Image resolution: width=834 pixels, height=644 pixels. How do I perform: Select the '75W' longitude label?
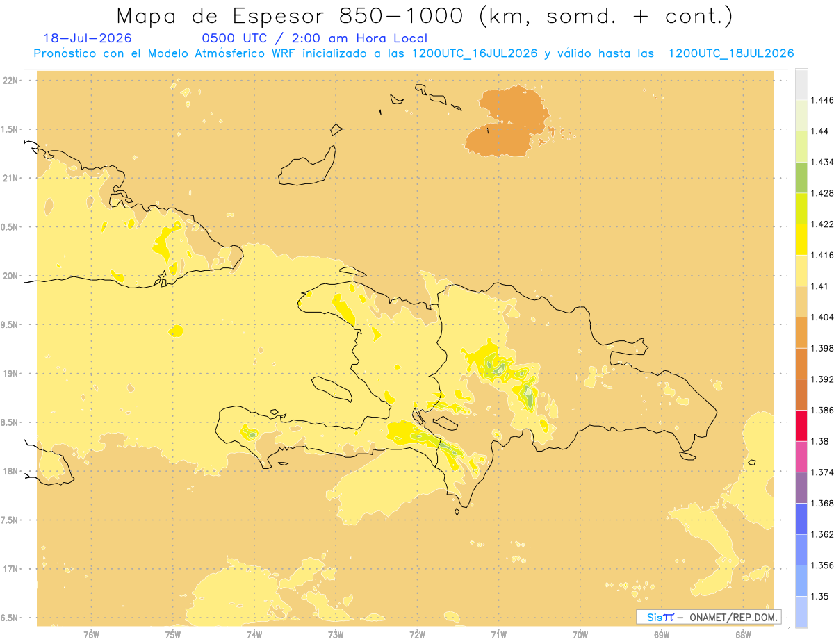[x=173, y=634]
